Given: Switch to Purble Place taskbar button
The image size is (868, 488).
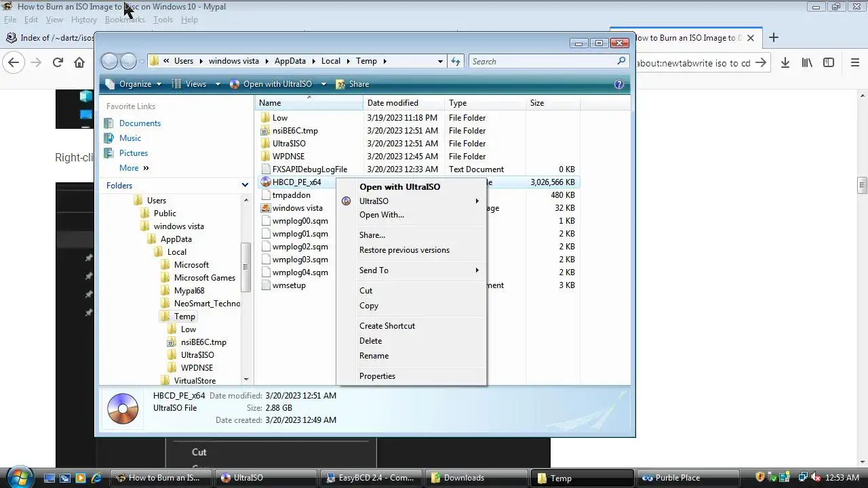Looking at the screenshot, I should tap(688, 478).
